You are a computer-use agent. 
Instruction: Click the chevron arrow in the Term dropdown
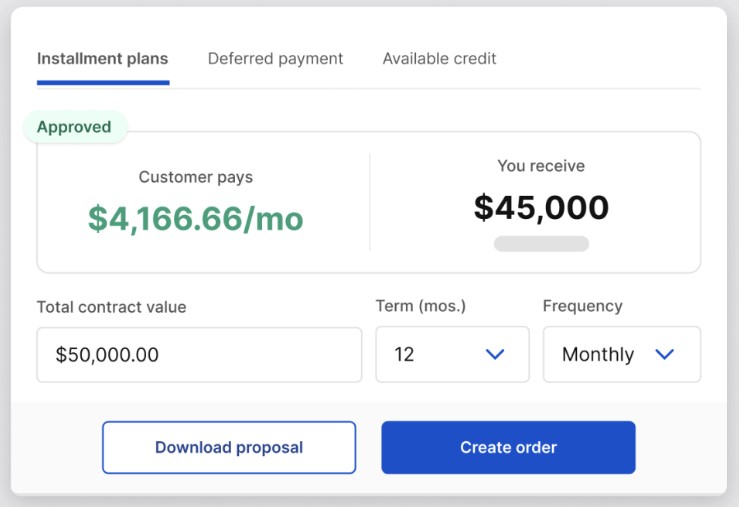(494, 355)
